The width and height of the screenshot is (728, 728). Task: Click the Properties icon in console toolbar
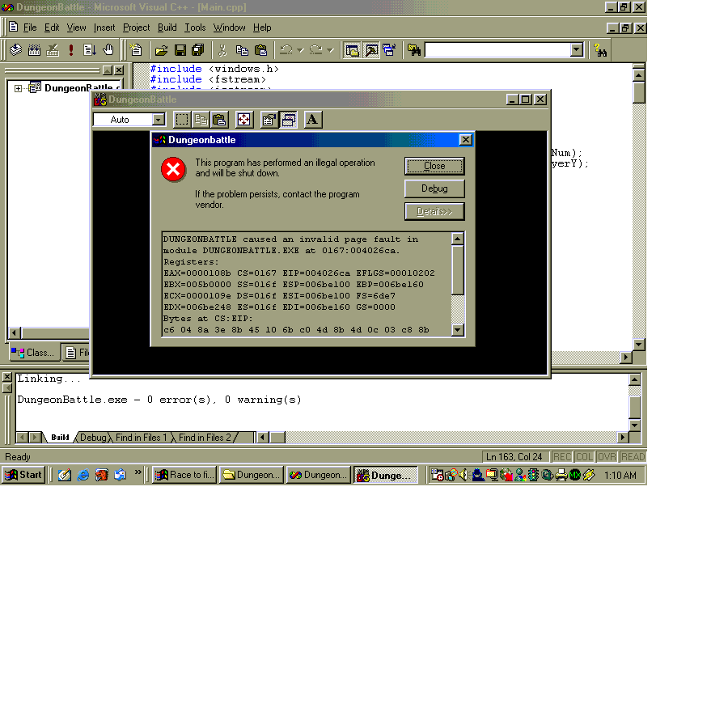click(x=269, y=120)
